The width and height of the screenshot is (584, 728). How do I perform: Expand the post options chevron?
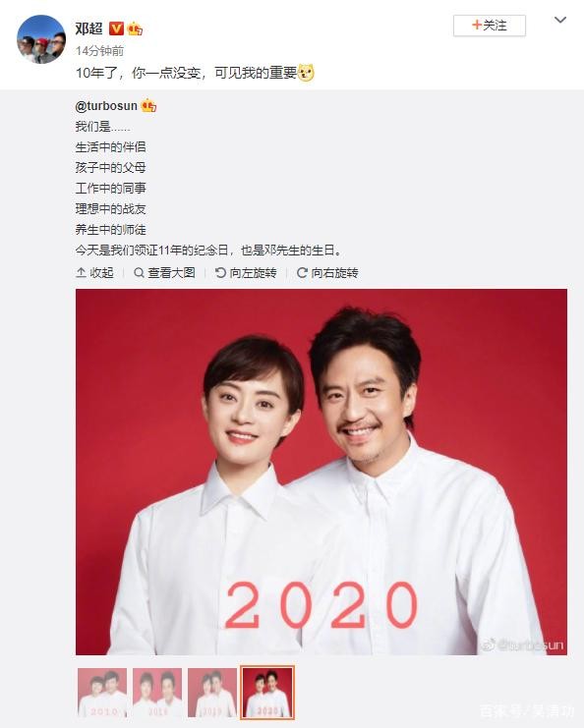[560, 20]
